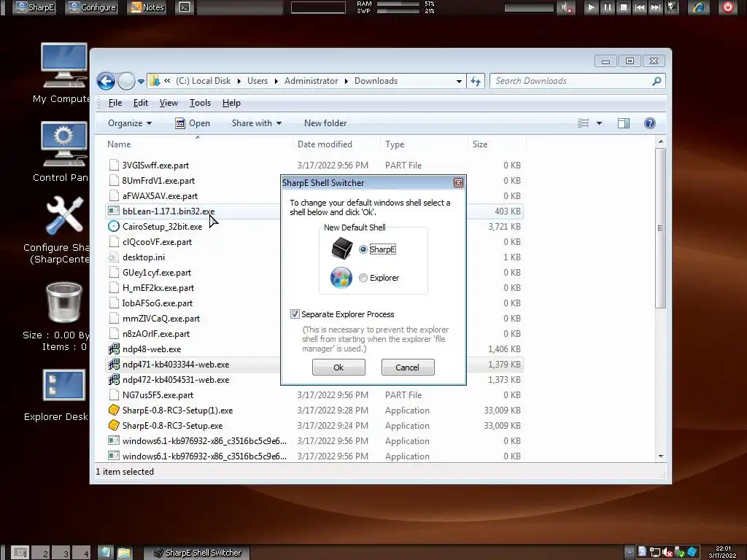Click Cancel in SharpE Shell Switcher
Screen dimensions: 747x560
(407, 367)
